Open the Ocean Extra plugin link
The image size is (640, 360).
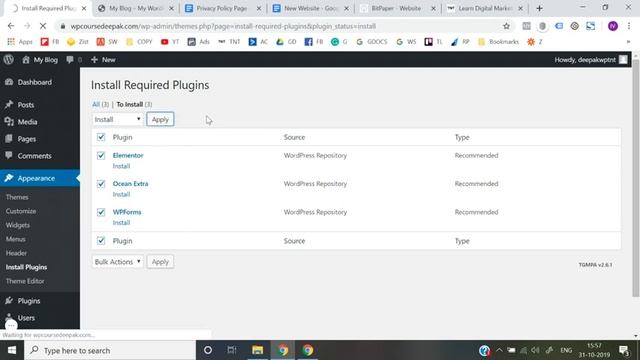click(x=130, y=184)
